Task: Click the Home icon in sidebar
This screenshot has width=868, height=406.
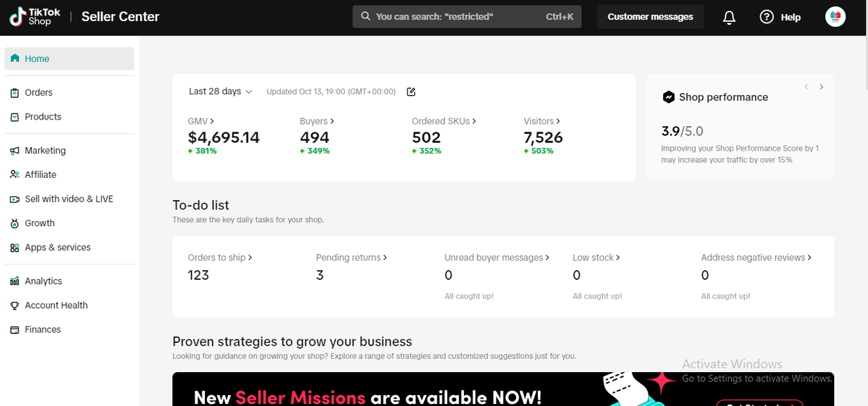Action: 14,58
